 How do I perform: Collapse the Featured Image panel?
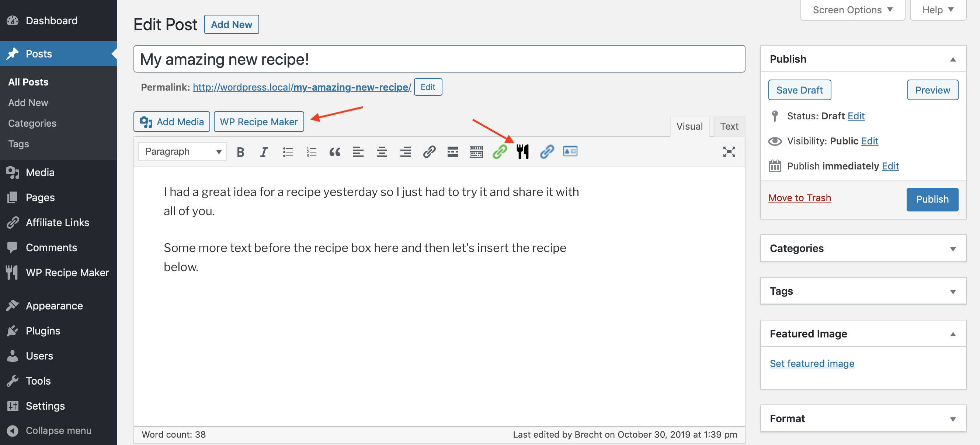(x=952, y=334)
